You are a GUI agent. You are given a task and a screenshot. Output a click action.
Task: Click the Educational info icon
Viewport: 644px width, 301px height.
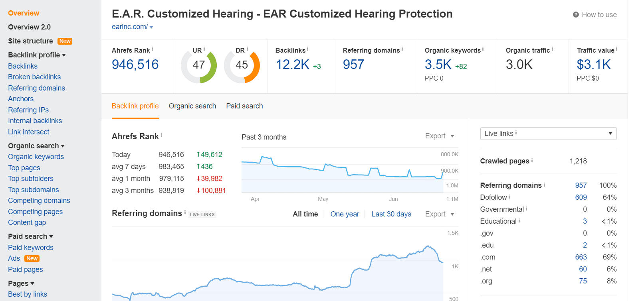click(x=519, y=220)
